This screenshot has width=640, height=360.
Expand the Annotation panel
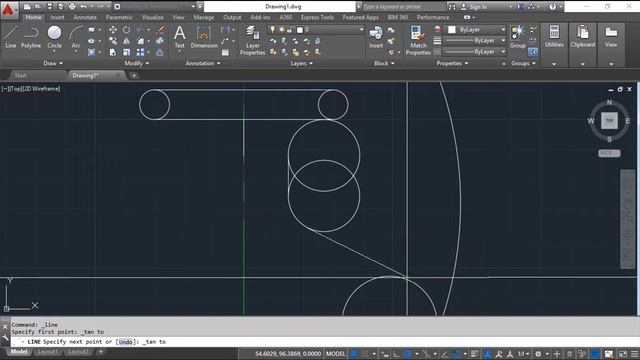203,63
